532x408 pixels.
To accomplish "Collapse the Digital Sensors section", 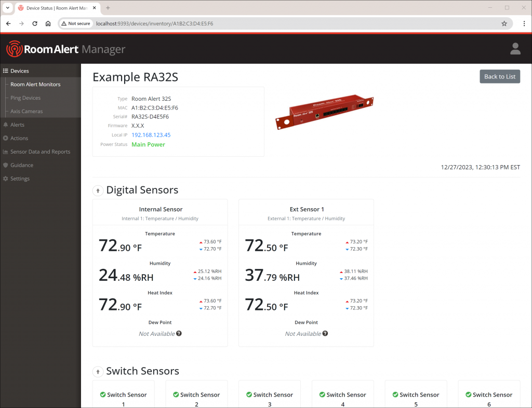I will (98, 191).
